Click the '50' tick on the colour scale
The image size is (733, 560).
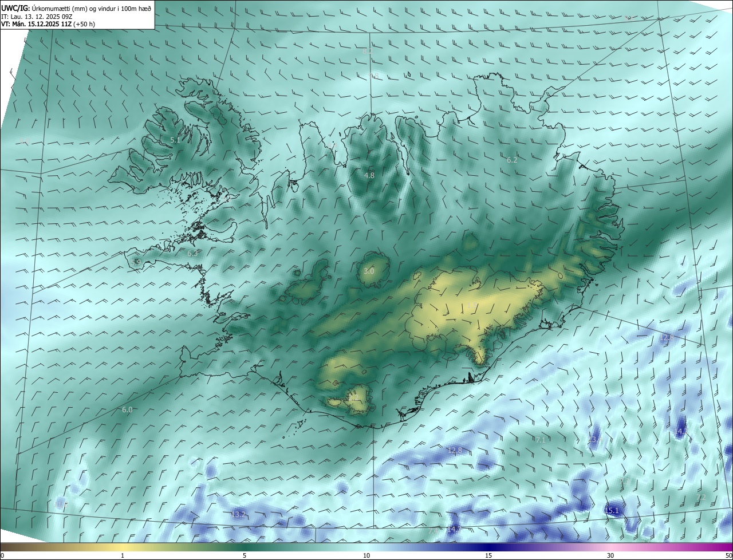pyautogui.click(x=728, y=555)
